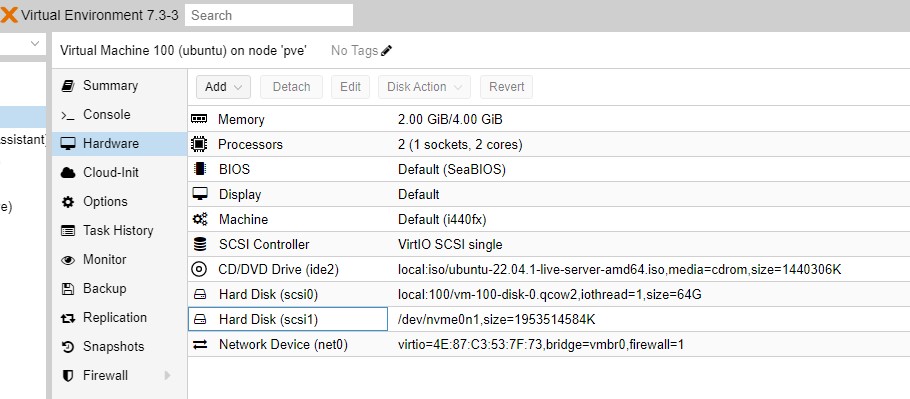Select the CD/DVD Drive (ide2) row
Viewport: 910px width, 399px height.
point(549,269)
